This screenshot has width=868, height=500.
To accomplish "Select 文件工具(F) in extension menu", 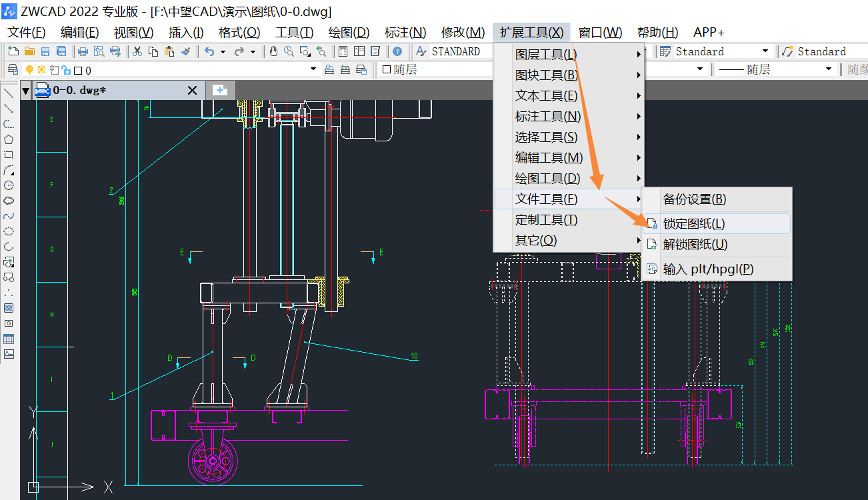I will point(570,199).
